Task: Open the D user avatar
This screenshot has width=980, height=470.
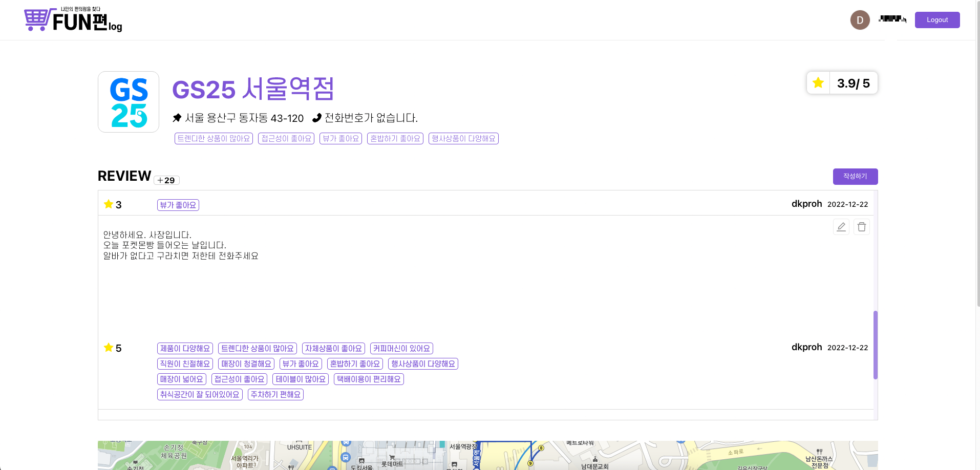Action: tap(860, 20)
